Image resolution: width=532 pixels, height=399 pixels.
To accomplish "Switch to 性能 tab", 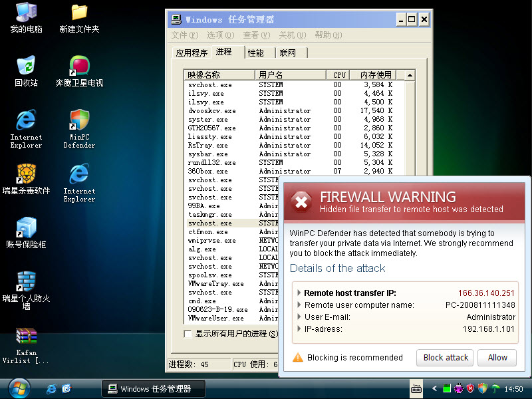I will tap(260, 53).
